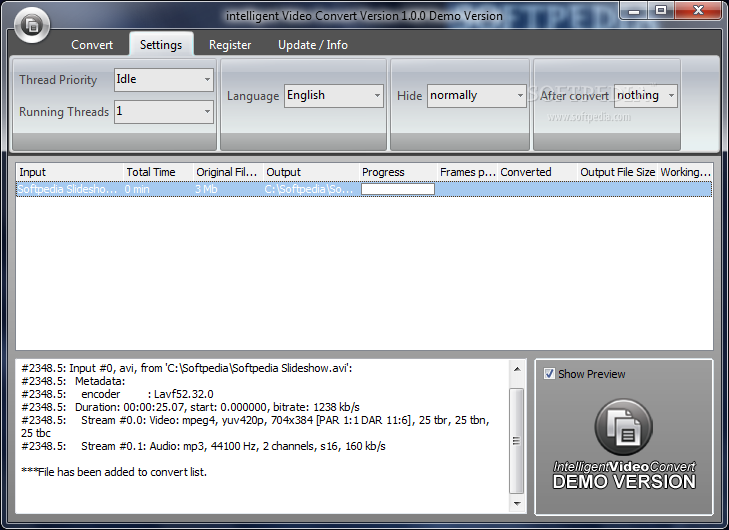729x530 pixels.
Task: Click the 0 min total time cell
Action: (137, 189)
